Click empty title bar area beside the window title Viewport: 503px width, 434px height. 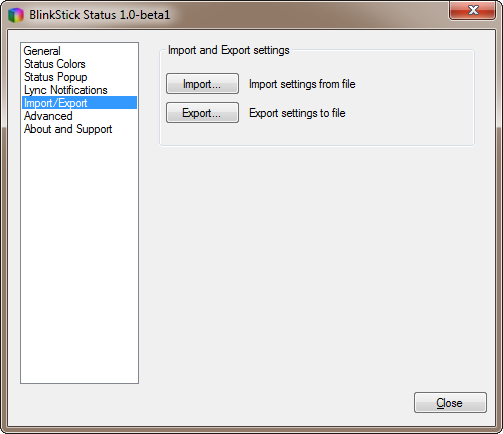(x=307, y=15)
